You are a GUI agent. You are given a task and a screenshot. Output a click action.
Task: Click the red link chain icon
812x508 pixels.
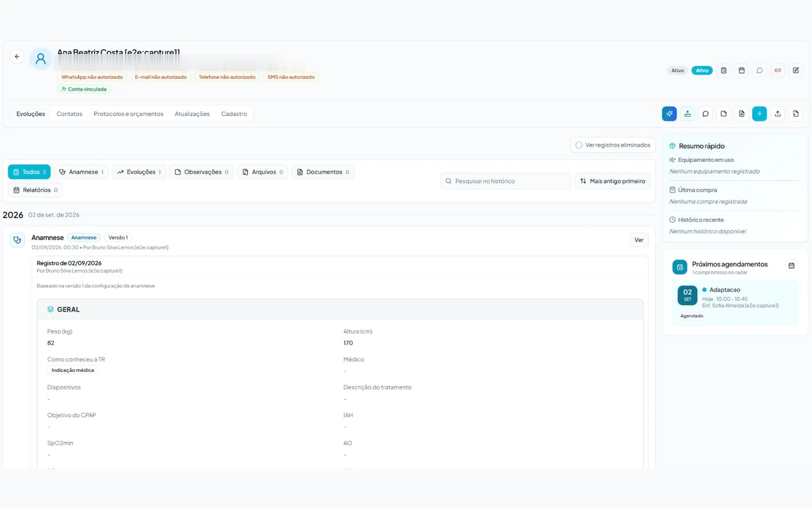coord(778,71)
